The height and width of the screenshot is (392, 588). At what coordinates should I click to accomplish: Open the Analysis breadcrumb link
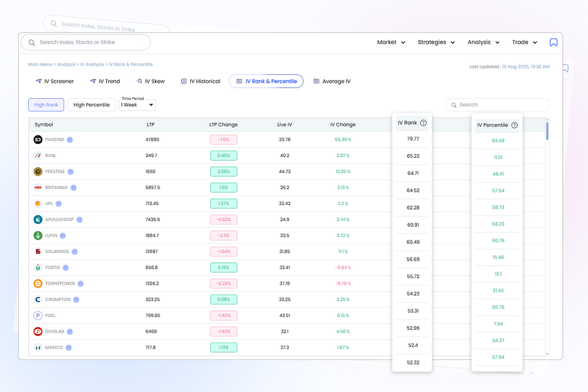pos(67,65)
